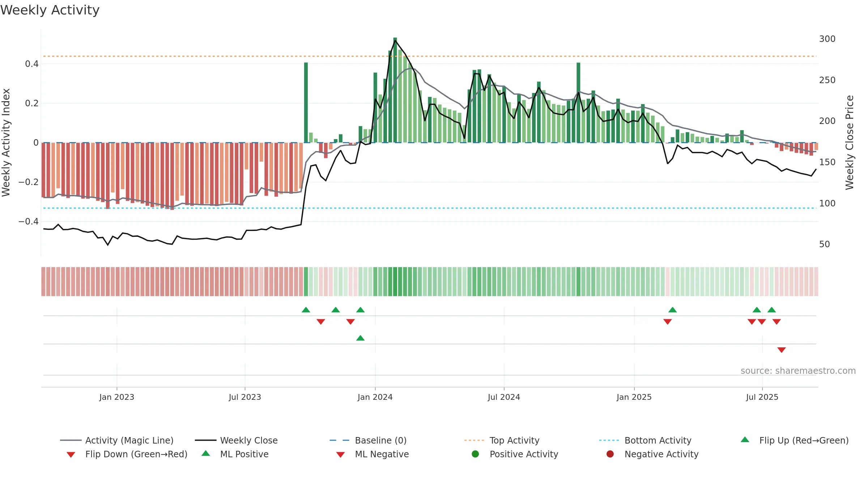Image resolution: width=868 pixels, height=488 pixels.
Task: Click the Jul 2025 x-axis label
Action: (762, 397)
